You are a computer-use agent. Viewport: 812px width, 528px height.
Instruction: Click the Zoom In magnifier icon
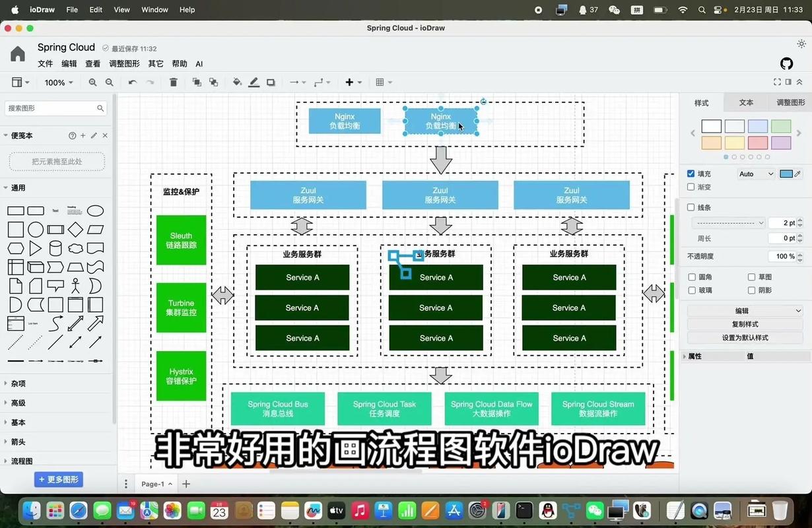coord(92,82)
